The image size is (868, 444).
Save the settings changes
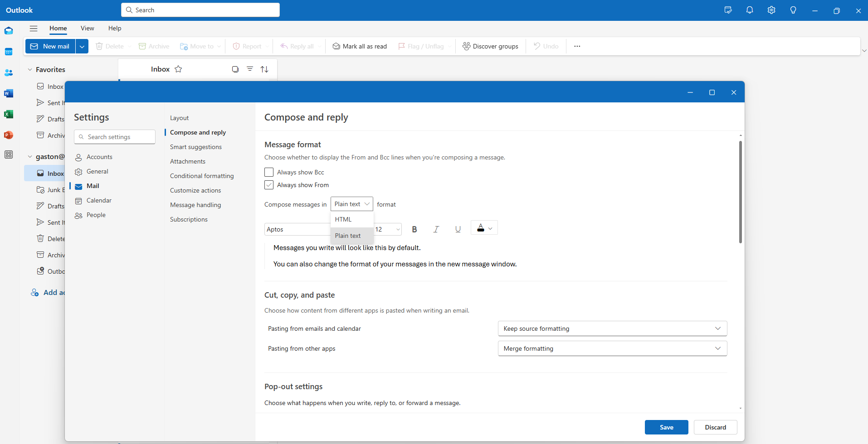tap(667, 427)
